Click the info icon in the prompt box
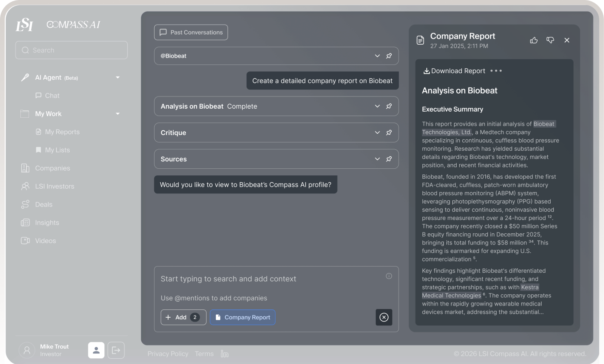The width and height of the screenshot is (604, 364). [389, 276]
